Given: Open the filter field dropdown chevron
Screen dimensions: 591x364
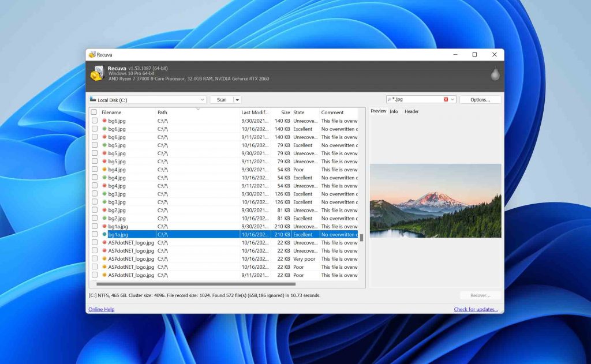Looking at the screenshot, I should [x=452, y=99].
